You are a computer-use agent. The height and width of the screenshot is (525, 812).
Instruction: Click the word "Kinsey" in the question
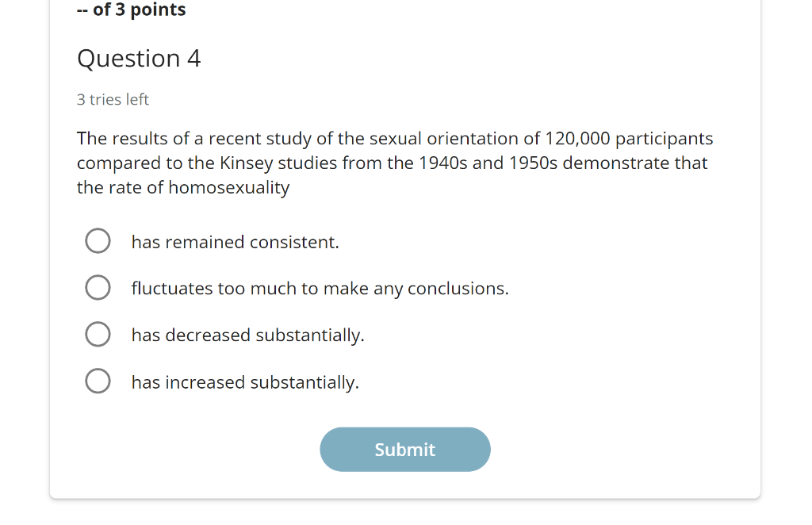tap(246, 163)
